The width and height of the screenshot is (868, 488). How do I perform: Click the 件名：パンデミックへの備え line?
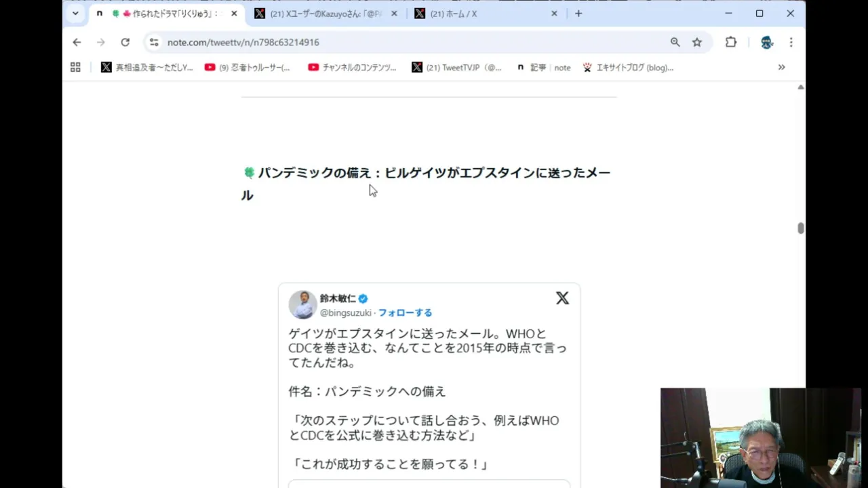367,392
